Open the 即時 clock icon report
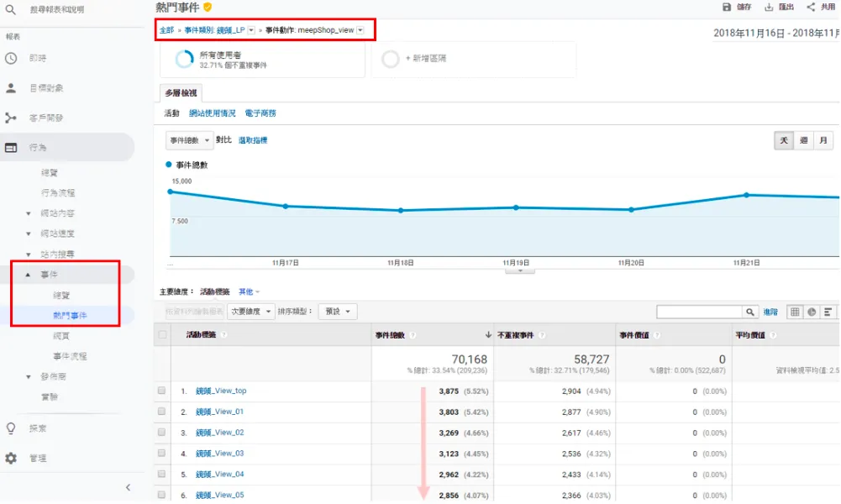This screenshot has height=504, width=841. [x=11, y=58]
